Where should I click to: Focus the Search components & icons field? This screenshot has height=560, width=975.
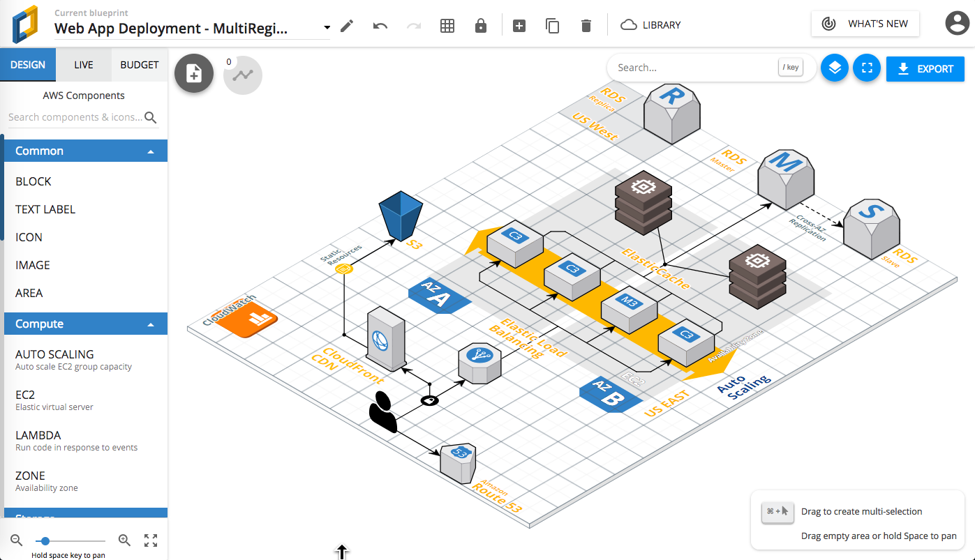click(75, 117)
